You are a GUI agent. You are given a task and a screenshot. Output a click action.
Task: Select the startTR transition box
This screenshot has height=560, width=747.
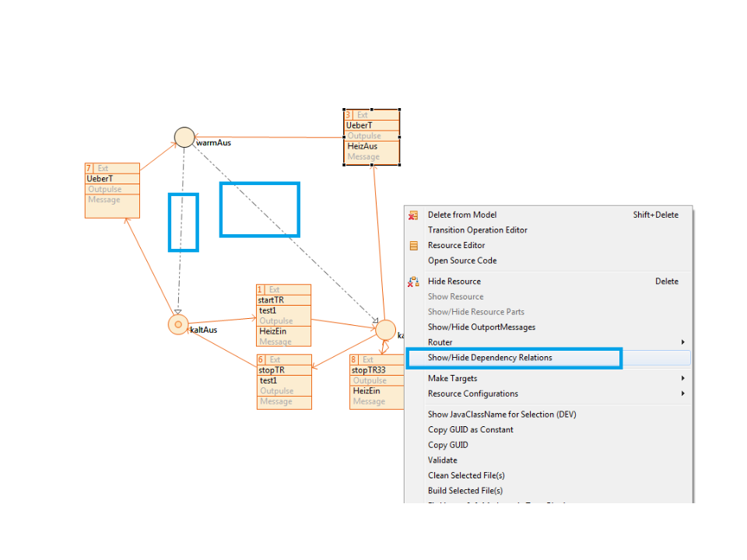click(283, 300)
